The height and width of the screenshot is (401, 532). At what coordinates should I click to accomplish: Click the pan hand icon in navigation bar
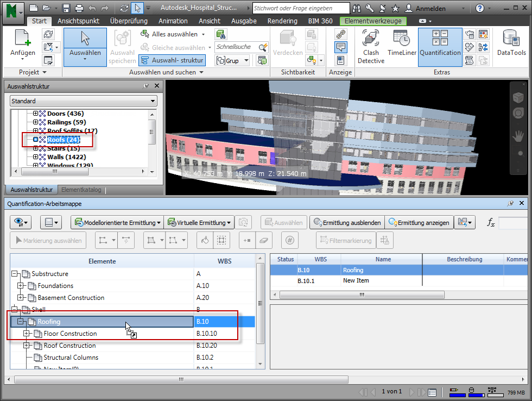tap(518, 136)
